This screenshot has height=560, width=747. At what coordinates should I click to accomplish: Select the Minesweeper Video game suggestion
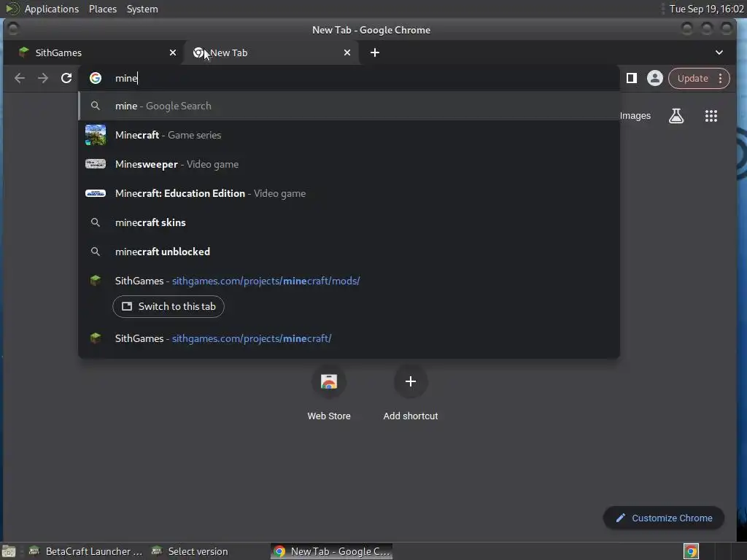coord(349,164)
